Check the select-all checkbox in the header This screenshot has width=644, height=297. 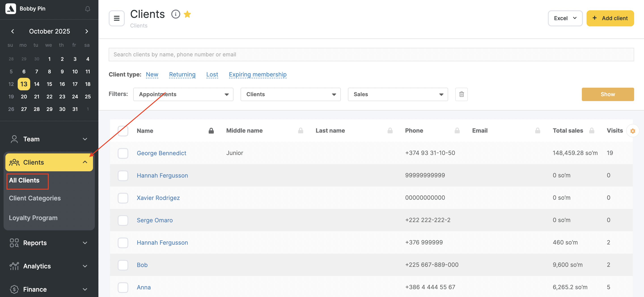[x=123, y=131]
